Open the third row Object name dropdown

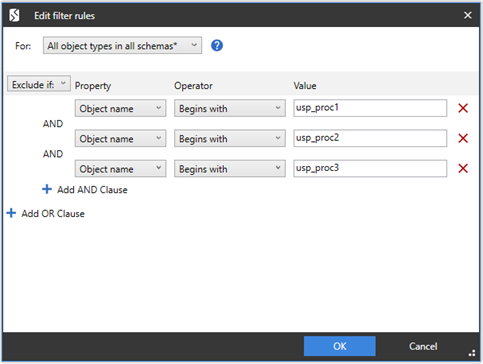pos(120,169)
